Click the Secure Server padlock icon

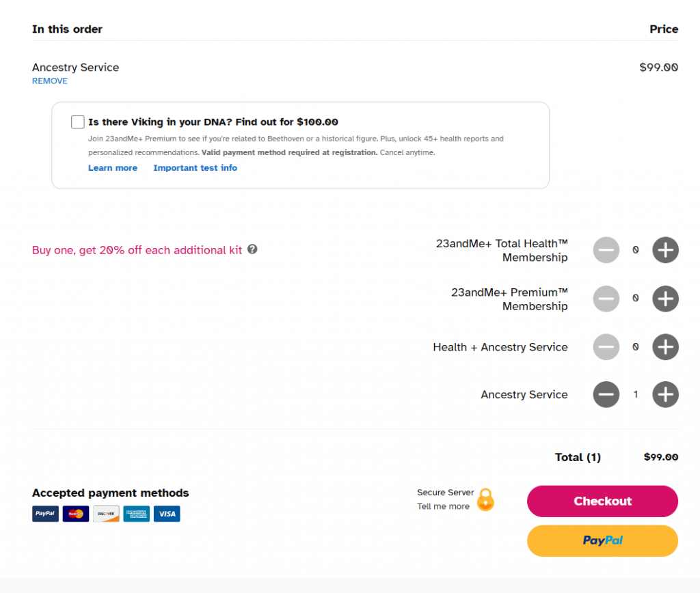[x=485, y=499]
